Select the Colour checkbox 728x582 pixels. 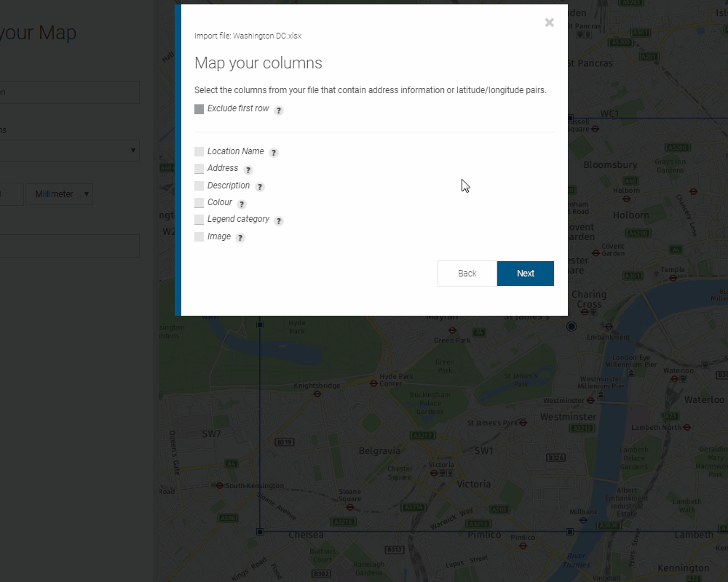pos(199,202)
